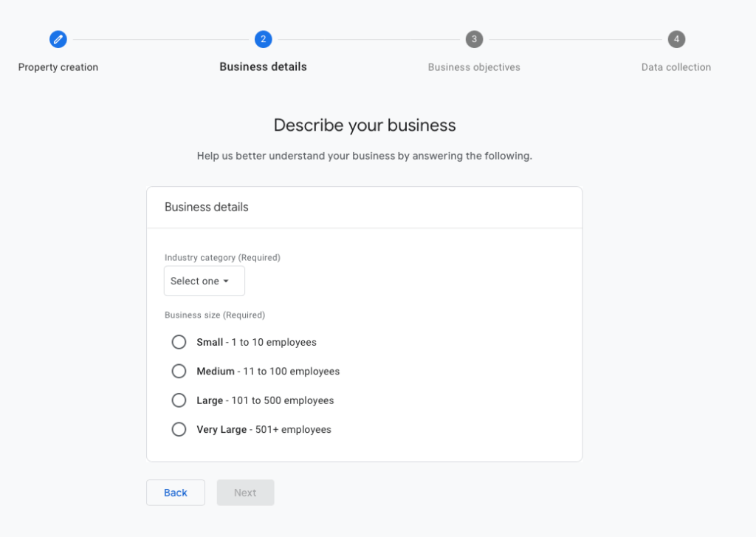Select the Small business size option

pos(179,342)
